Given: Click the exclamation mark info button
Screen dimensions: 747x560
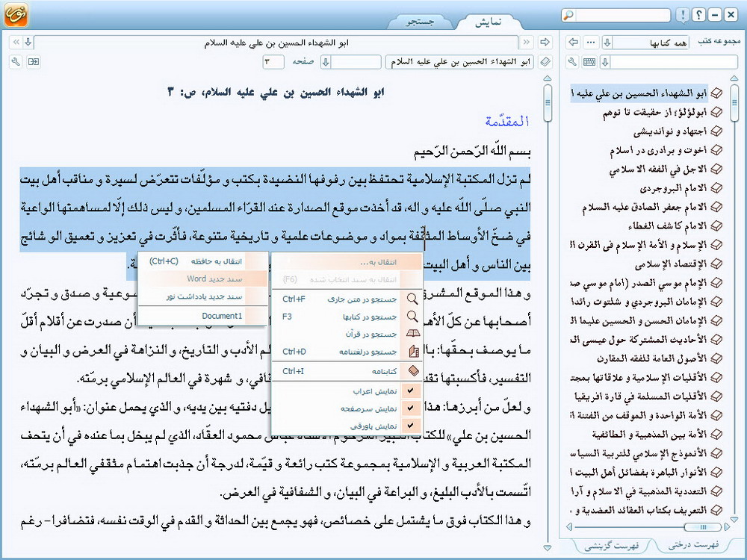Looking at the screenshot, I should pos(683,15).
